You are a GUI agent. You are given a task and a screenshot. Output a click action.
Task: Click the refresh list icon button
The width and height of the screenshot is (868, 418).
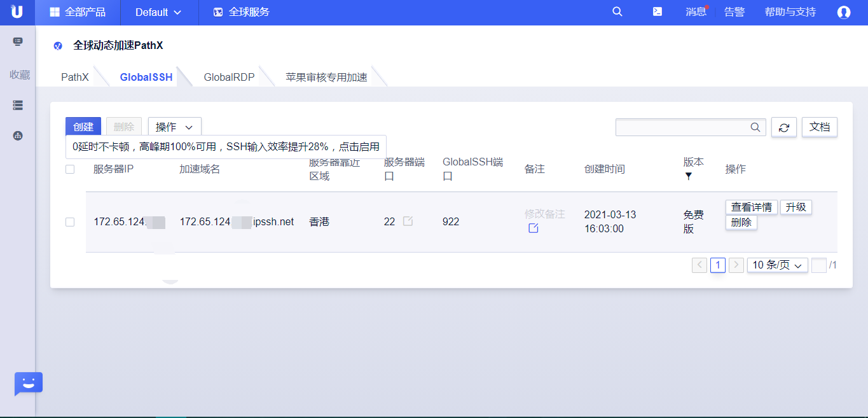pyautogui.click(x=783, y=127)
